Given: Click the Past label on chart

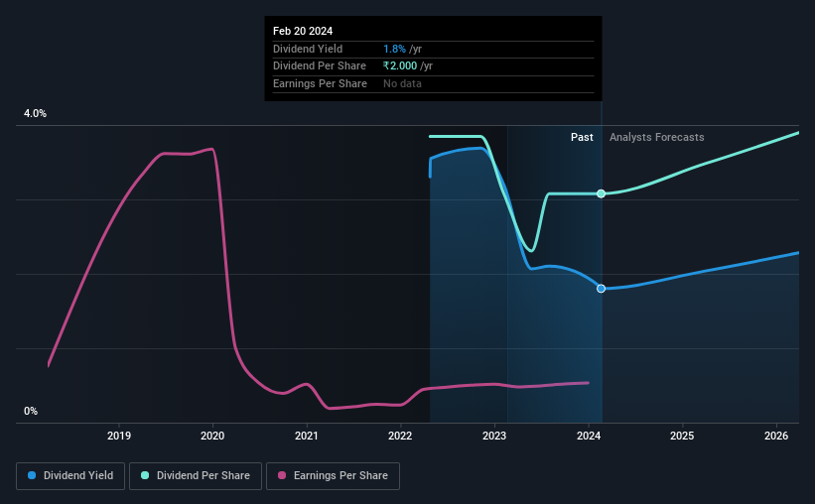Looking at the screenshot, I should click(582, 137).
